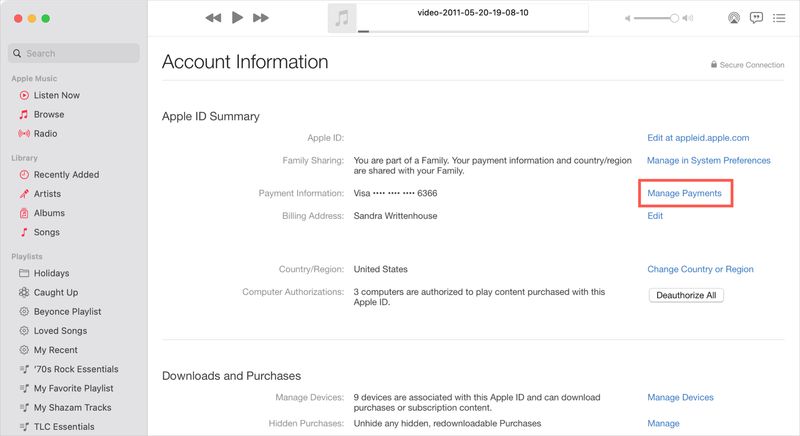
Task: Click the music note album artwork
Action: tap(342, 18)
